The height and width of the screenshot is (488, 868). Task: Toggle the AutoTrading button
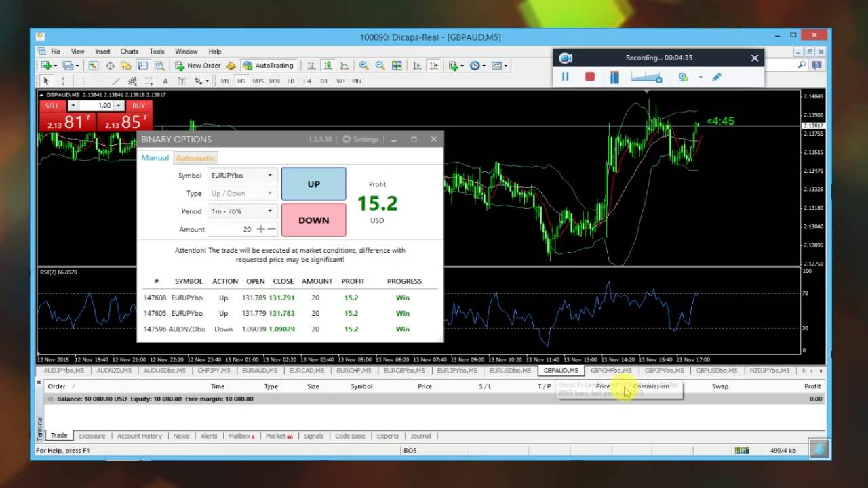click(x=268, y=66)
